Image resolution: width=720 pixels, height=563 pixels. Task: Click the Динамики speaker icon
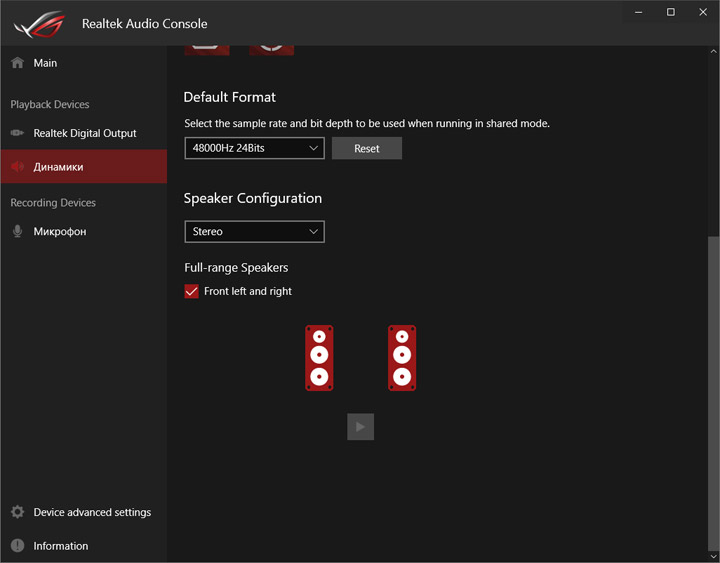17,167
